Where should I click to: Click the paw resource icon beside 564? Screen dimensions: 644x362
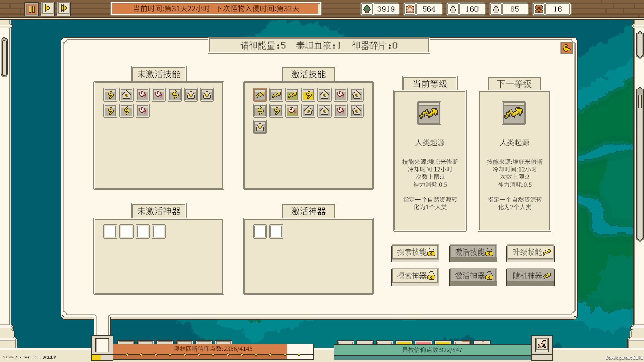(x=410, y=9)
